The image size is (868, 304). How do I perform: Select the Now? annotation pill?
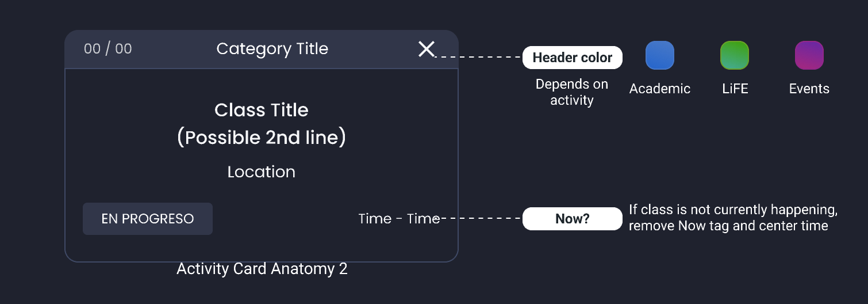coord(572,219)
